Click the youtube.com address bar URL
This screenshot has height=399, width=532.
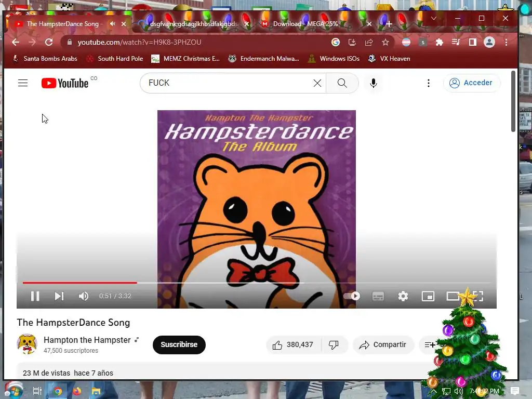[x=139, y=42]
